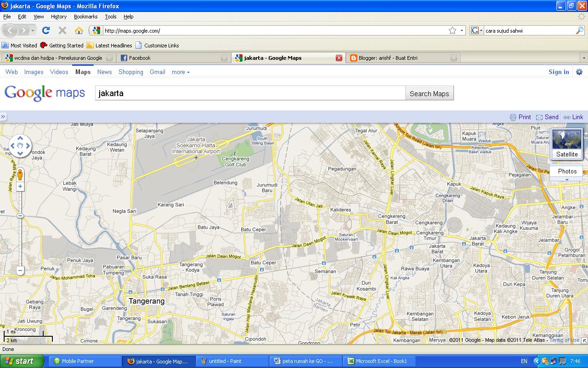
Task: Open the peta rumah ke GO taskbar document
Action: tap(305, 361)
